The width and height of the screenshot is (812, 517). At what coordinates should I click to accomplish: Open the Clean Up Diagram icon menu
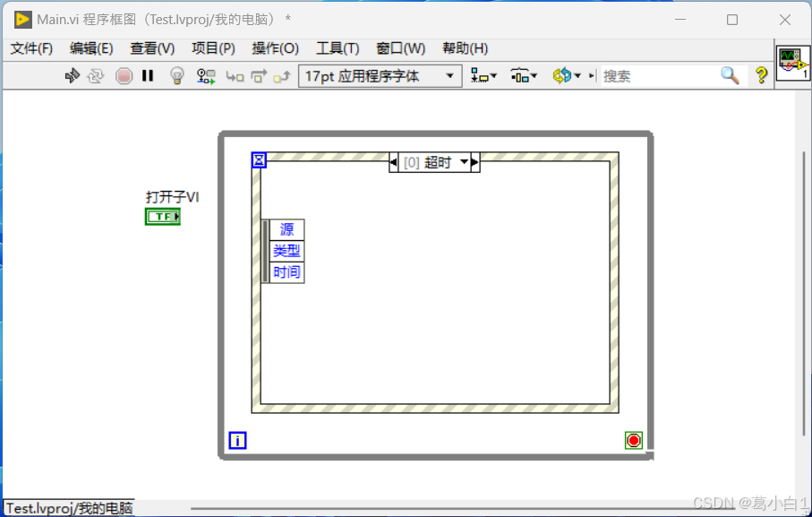click(x=564, y=76)
